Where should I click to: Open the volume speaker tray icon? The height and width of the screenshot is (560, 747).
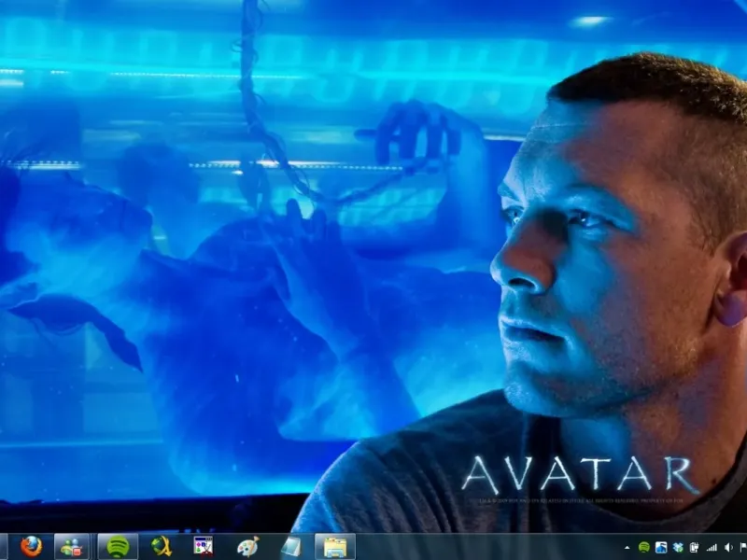pos(728,548)
